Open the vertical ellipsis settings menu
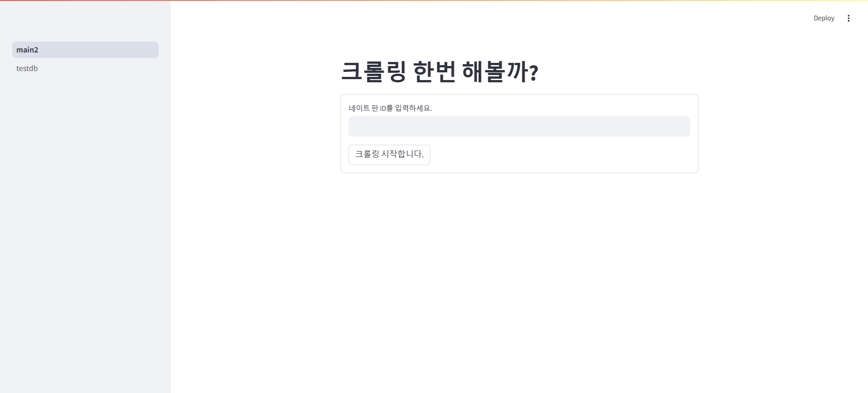 [849, 18]
